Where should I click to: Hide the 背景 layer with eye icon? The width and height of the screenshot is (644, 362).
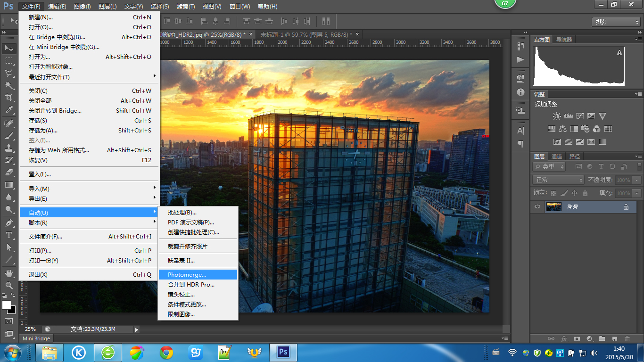pyautogui.click(x=537, y=207)
